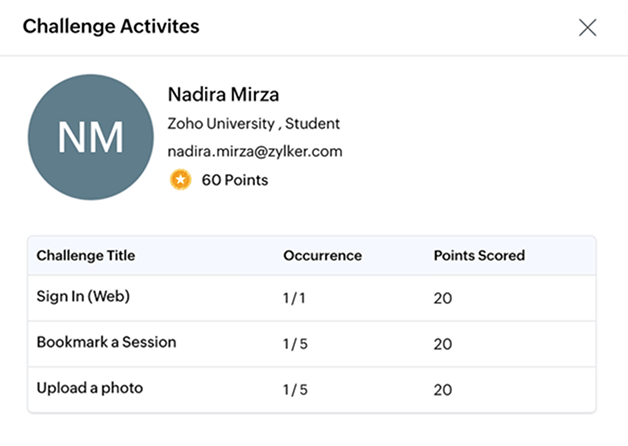The image size is (628, 446).
Task: Click the Challenge Activites dialog title
Action: (111, 27)
